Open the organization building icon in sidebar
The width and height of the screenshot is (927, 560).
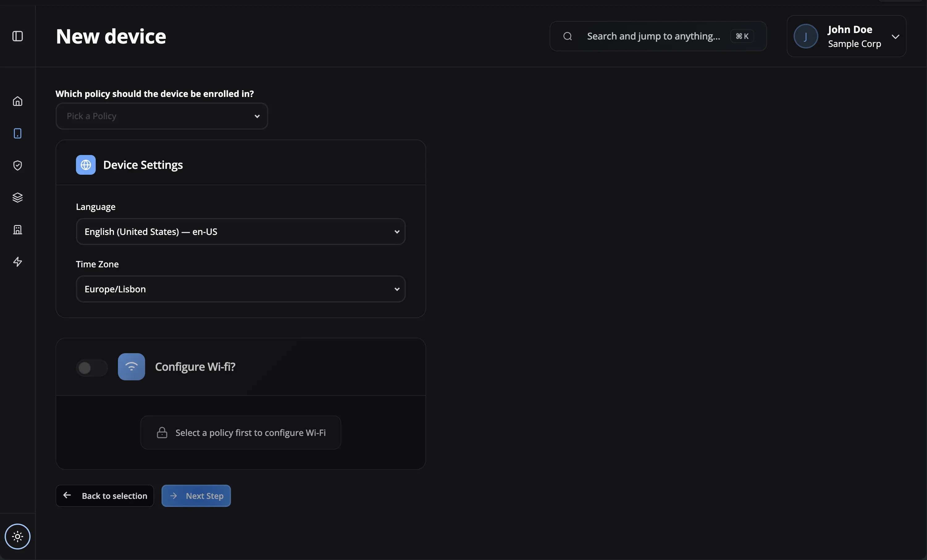(17, 230)
